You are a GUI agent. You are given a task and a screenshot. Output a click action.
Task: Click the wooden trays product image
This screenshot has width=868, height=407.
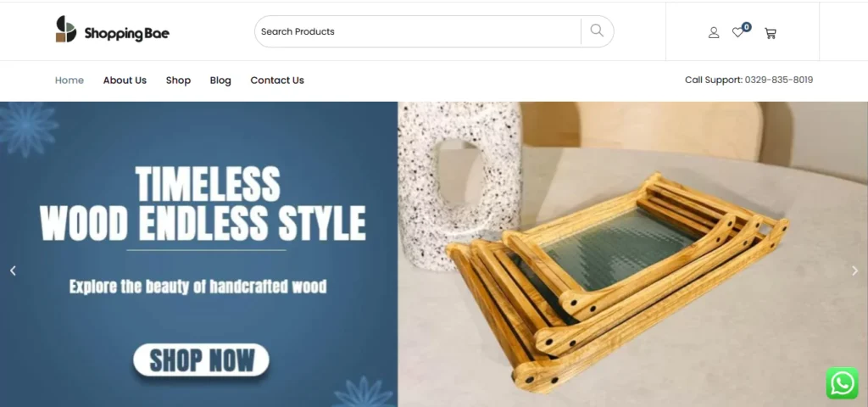[x=617, y=281]
